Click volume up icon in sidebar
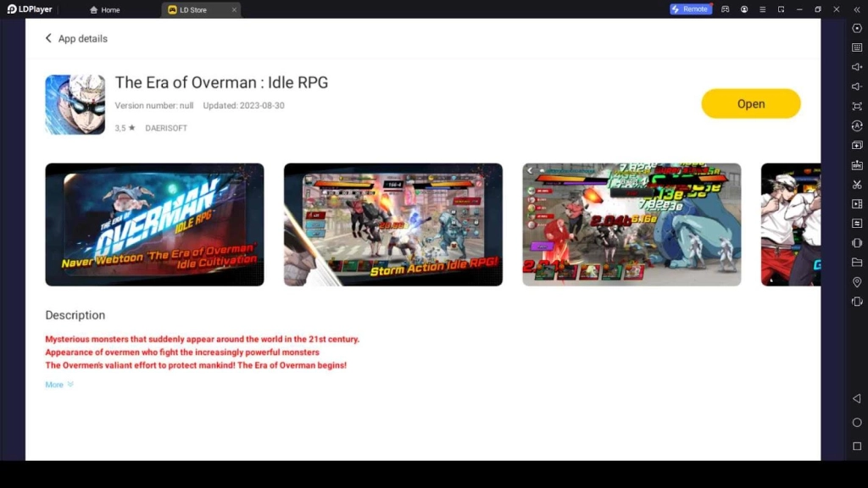 point(857,67)
